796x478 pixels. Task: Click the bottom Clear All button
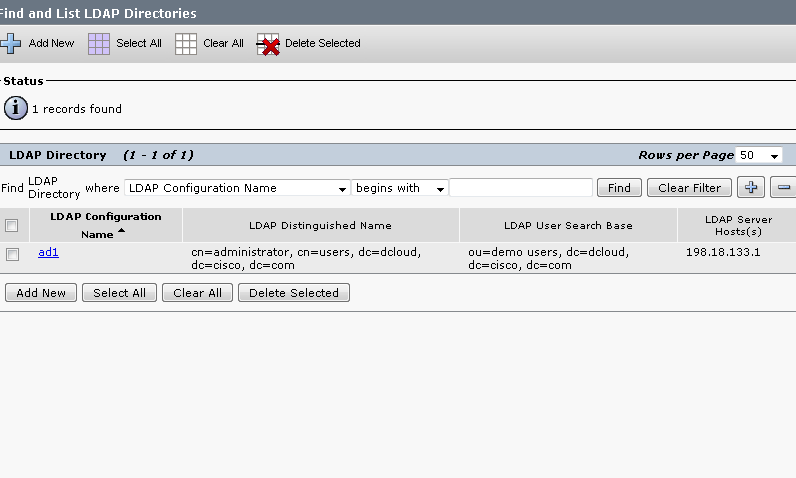(x=197, y=293)
